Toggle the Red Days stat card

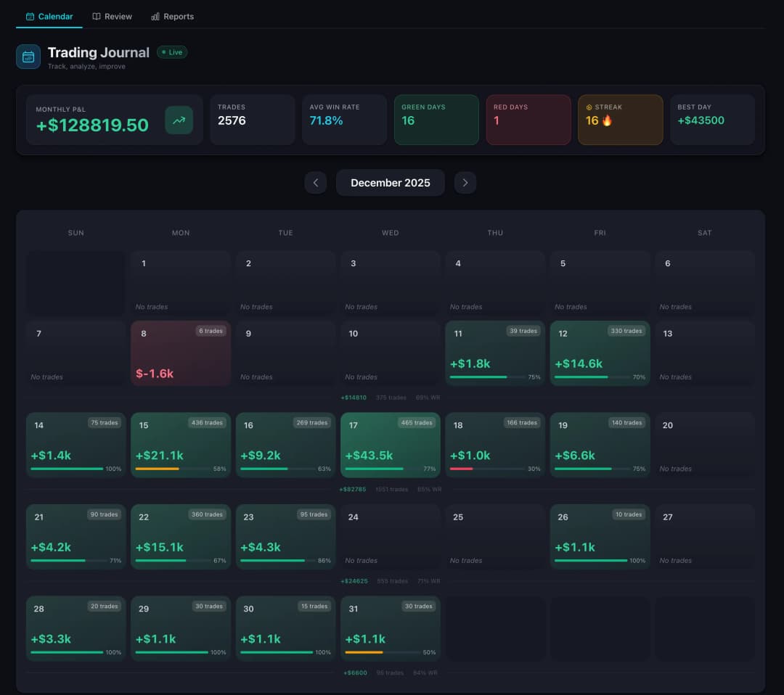click(x=528, y=120)
